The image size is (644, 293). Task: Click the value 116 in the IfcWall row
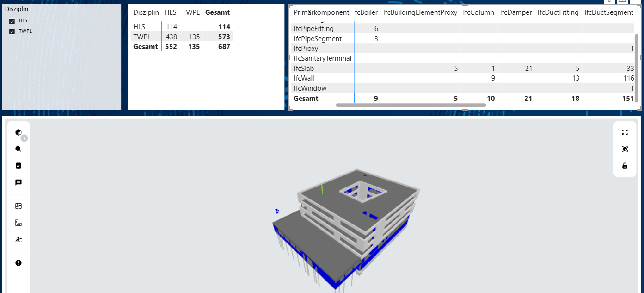point(628,78)
